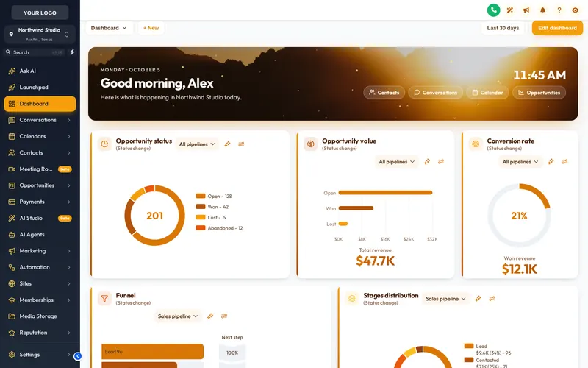Open Sales pipeline dropdown in Funnel card

pos(178,316)
